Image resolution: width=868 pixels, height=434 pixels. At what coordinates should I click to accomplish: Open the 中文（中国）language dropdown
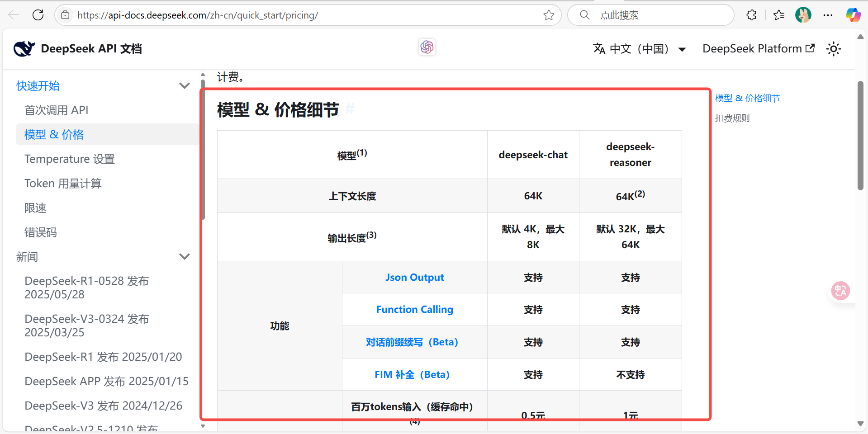[640, 48]
